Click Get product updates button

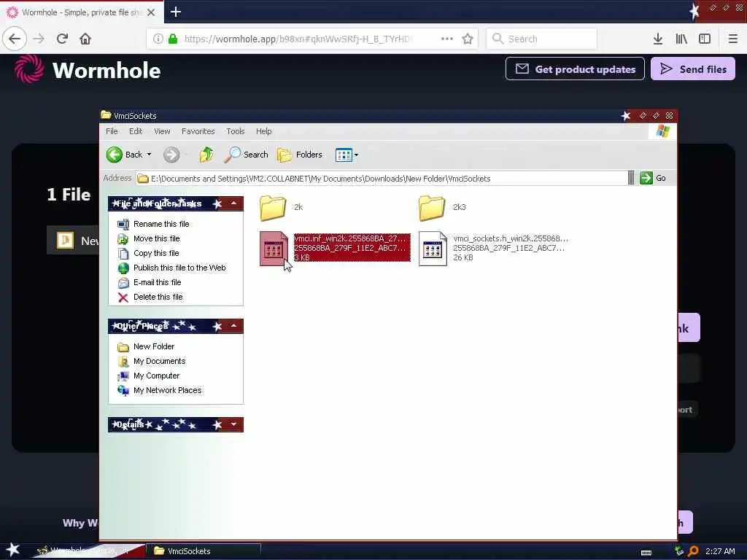(x=575, y=69)
